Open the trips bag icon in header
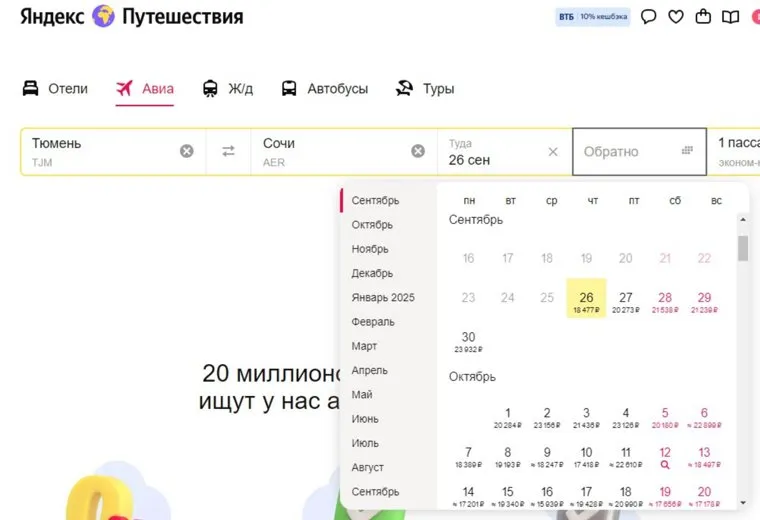 coord(703,17)
